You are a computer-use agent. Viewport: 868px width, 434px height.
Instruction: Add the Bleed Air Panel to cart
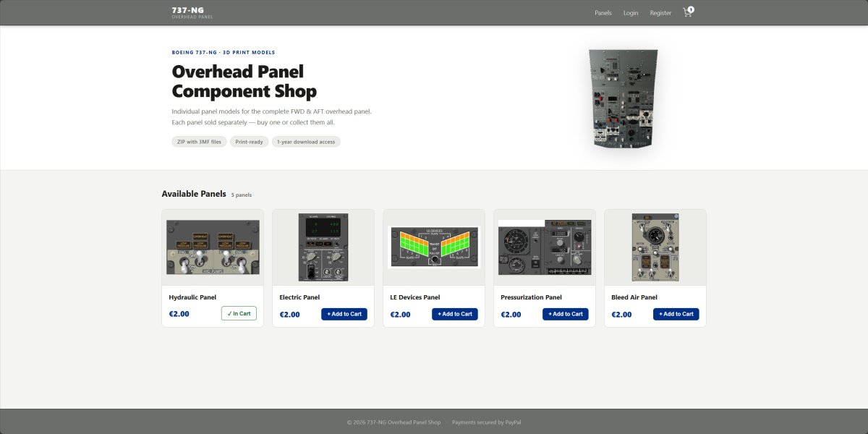pyautogui.click(x=676, y=314)
